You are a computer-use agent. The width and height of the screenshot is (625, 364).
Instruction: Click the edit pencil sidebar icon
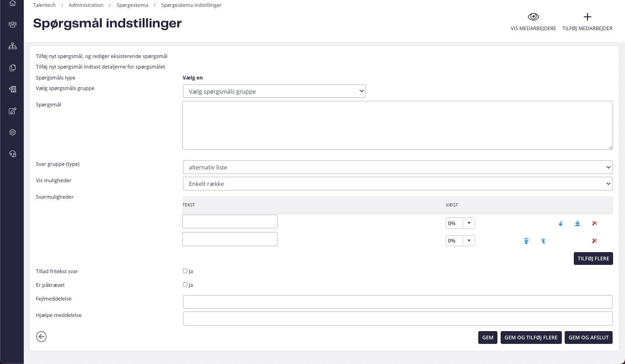click(12, 111)
